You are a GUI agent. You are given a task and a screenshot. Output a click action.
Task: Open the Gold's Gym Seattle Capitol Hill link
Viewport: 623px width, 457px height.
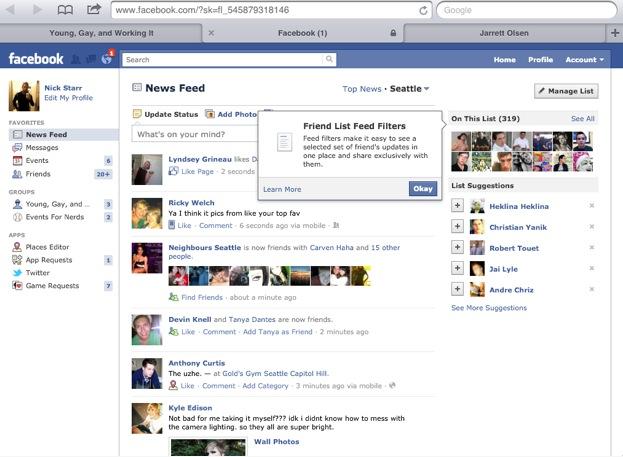click(275, 374)
